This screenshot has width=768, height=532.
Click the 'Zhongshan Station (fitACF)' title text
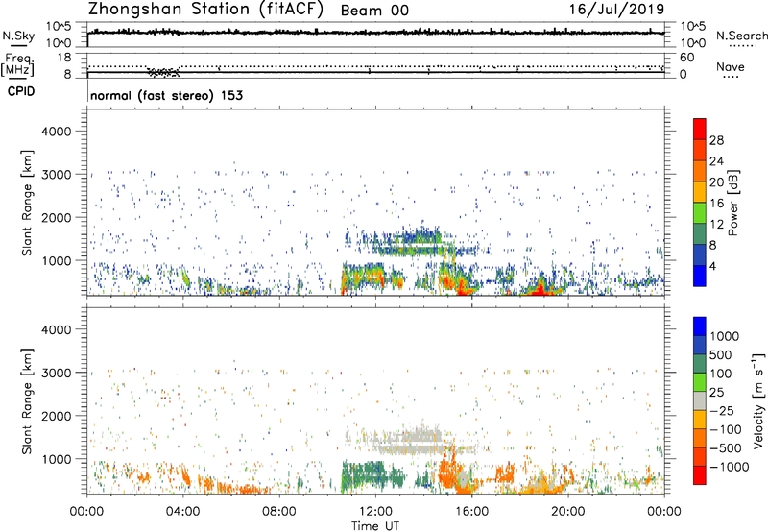point(205,10)
